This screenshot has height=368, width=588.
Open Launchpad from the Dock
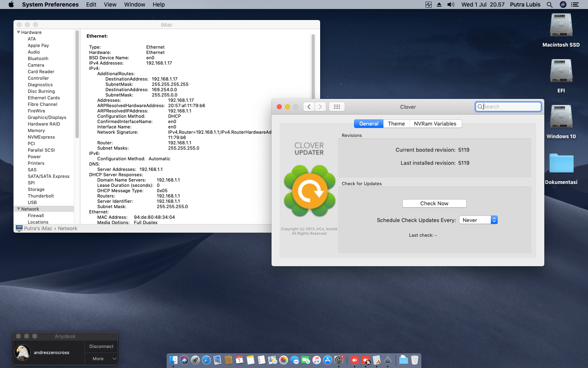[x=196, y=360]
